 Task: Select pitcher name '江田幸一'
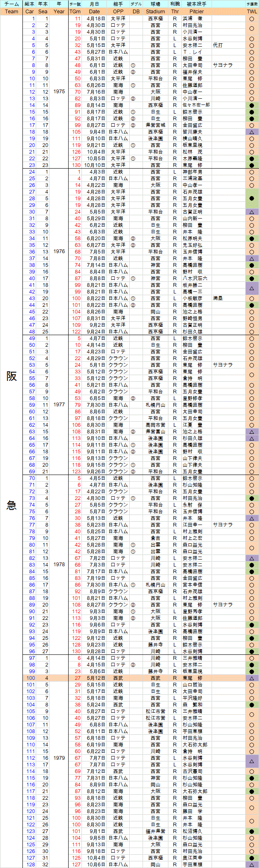point(193,525)
